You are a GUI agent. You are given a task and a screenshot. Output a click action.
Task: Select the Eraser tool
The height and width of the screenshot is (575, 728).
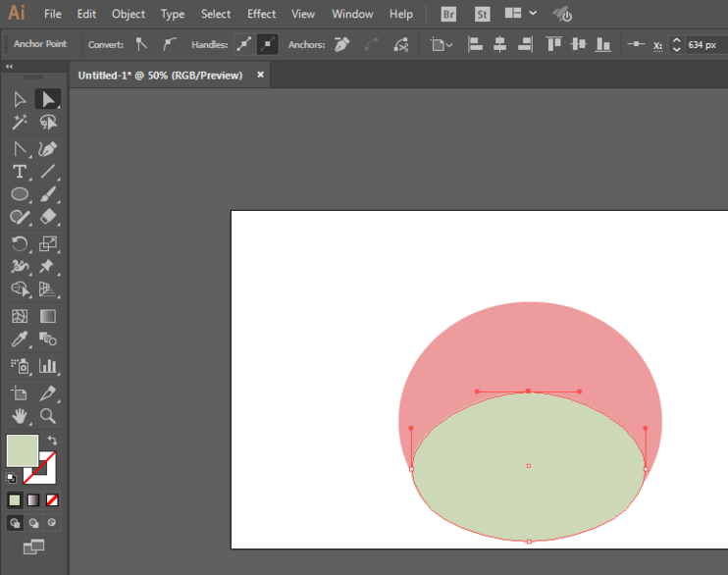coord(47,218)
